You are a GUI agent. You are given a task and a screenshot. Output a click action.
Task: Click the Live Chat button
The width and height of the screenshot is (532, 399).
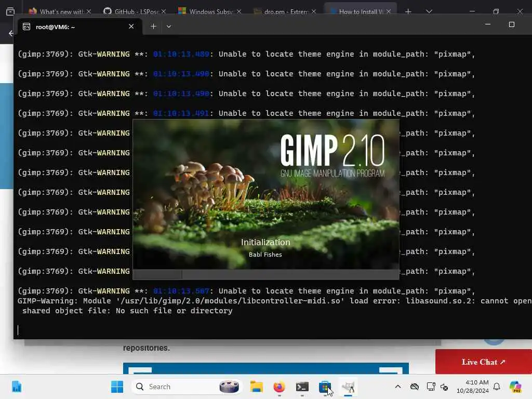(x=484, y=362)
